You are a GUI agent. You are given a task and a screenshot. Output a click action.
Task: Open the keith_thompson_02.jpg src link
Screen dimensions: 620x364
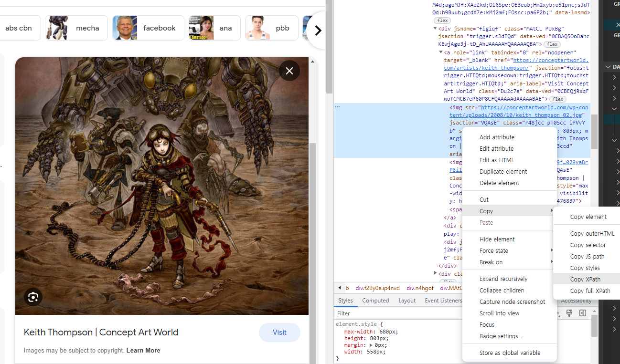point(519,111)
